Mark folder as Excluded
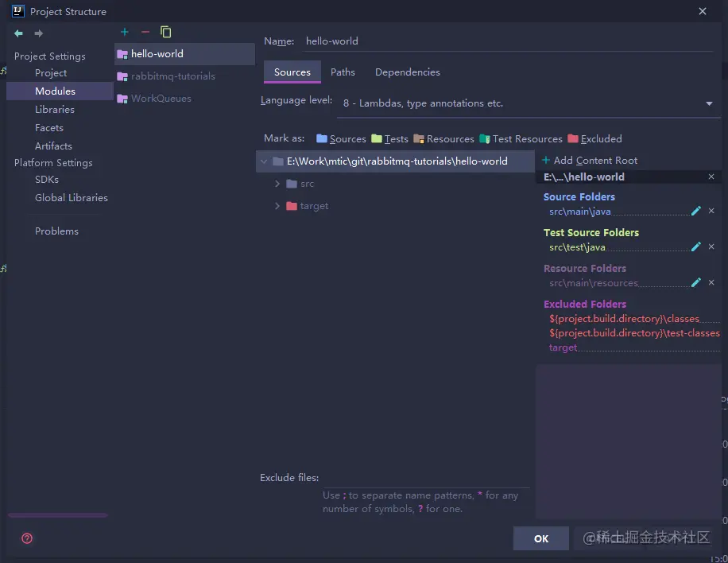This screenshot has width=728, height=563. [x=594, y=139]
